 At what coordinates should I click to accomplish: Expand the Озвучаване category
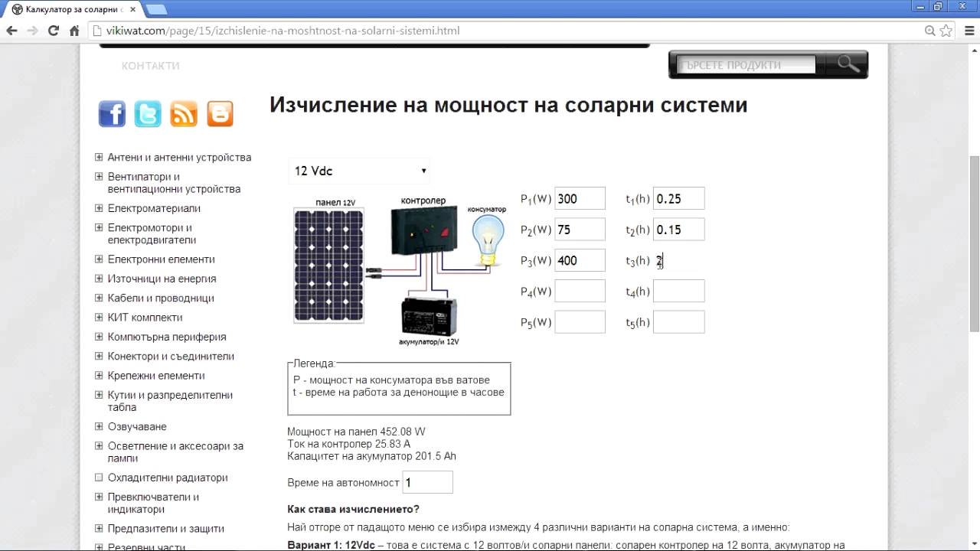(99, 426)
